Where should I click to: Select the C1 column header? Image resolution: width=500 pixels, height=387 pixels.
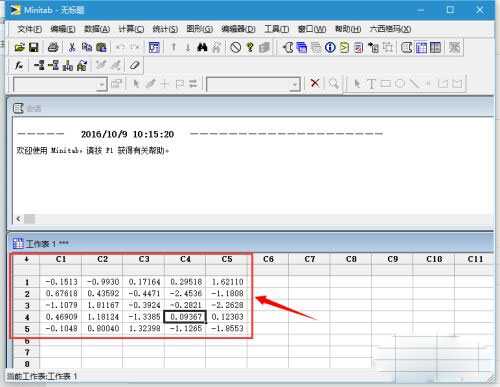61,259
